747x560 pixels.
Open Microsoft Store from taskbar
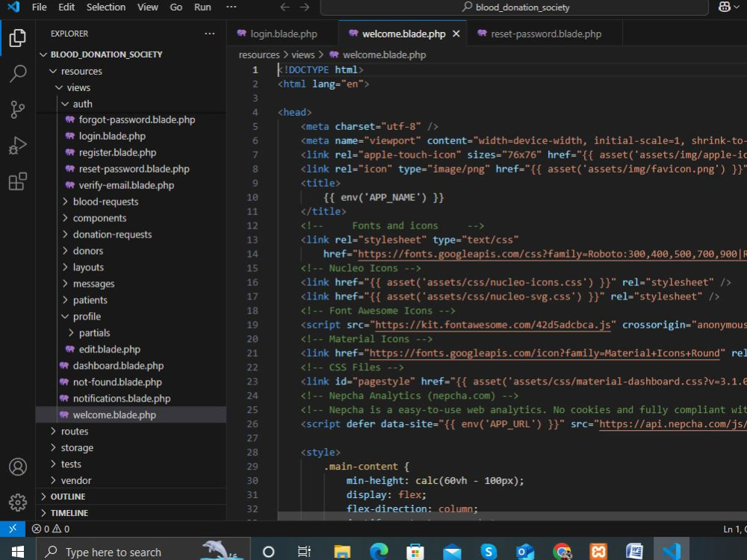point(415,552)
